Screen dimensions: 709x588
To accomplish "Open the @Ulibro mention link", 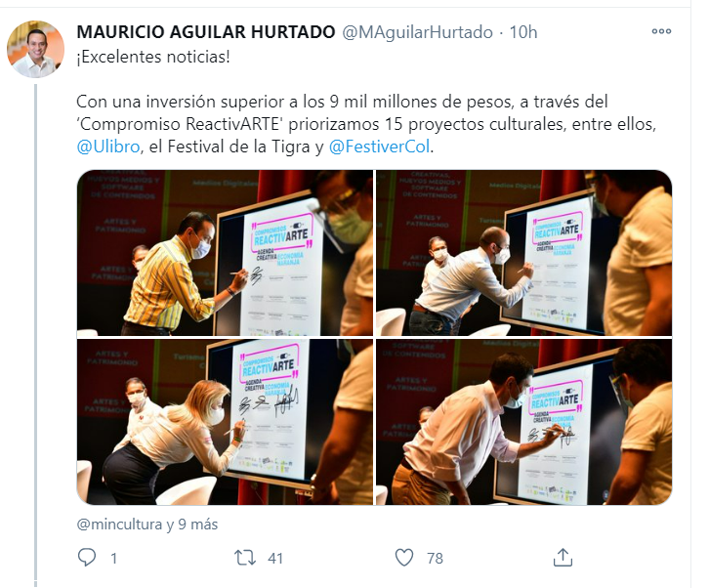I will point(108,147).
